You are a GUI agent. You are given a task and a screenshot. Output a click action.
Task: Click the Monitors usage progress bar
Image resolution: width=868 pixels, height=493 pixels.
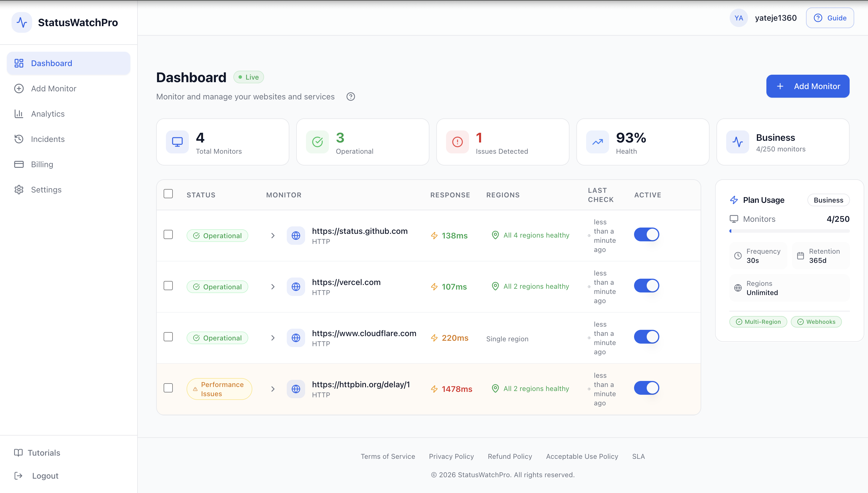pyautogui.click(x=789, y=231)
